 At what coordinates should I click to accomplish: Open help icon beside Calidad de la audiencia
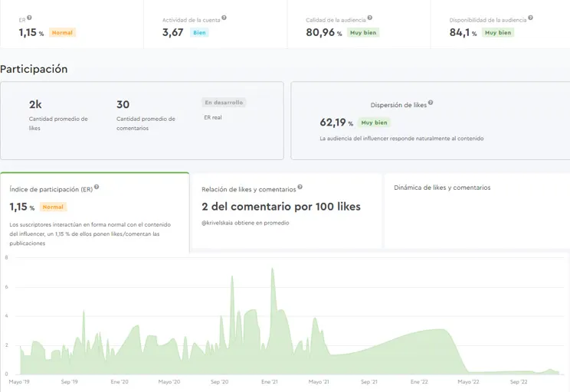coord(370,18)
